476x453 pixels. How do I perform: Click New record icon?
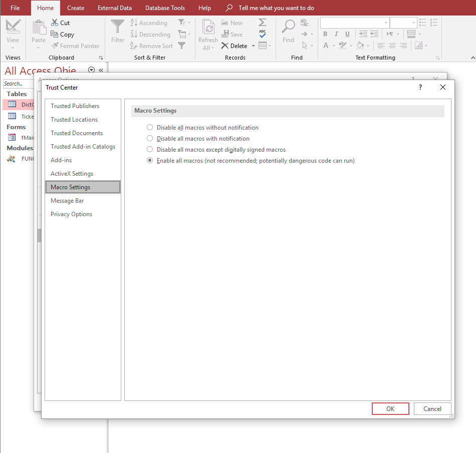coord(224,23)
